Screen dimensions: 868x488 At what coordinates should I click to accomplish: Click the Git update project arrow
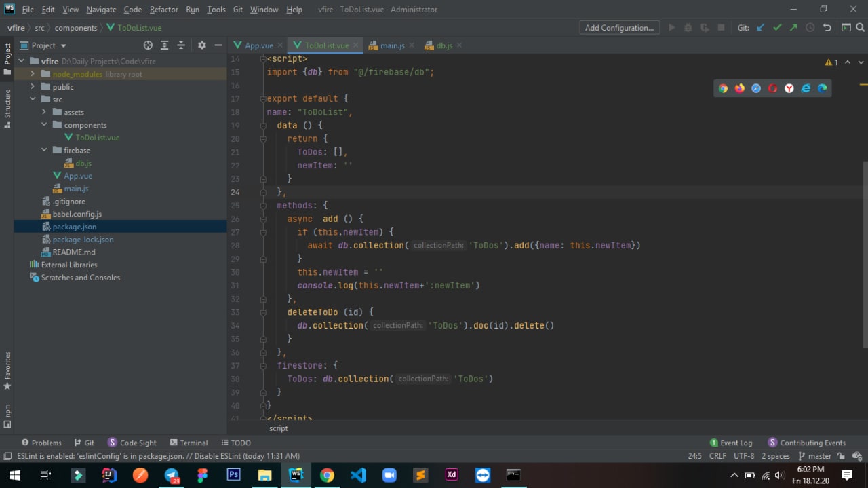pyautogui.click(x=760, y=28)
